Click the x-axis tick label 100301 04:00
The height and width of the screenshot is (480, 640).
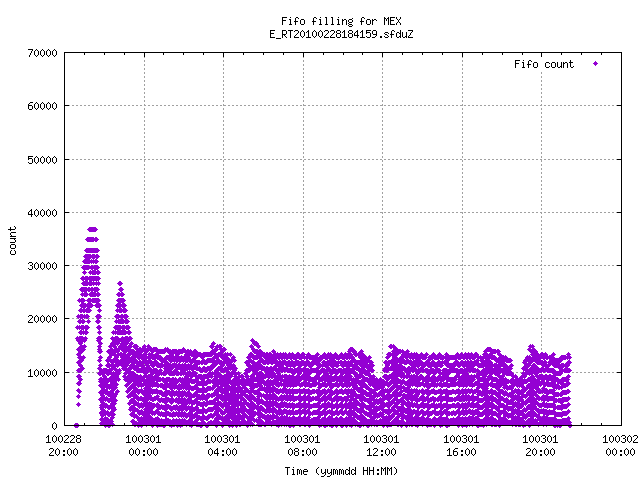[222, 446]
